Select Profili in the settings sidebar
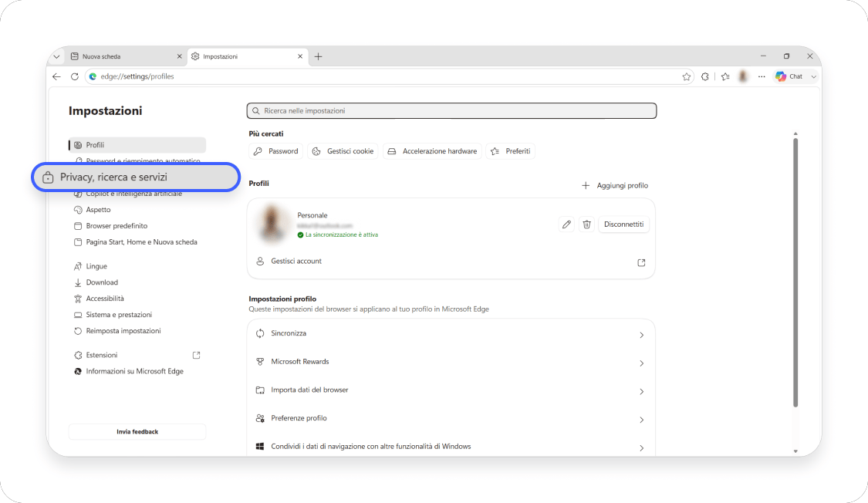Viewport: 868px width, 503px height. (137, 145)
